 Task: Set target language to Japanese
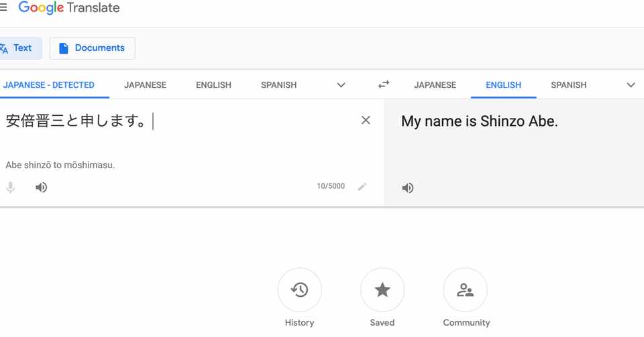coord(435,85)
